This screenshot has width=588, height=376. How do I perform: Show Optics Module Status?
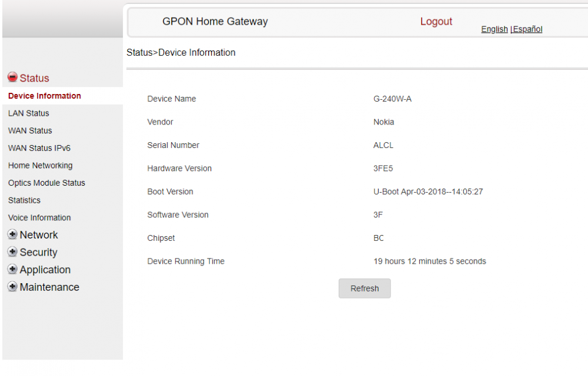click(x=47, y=183)
